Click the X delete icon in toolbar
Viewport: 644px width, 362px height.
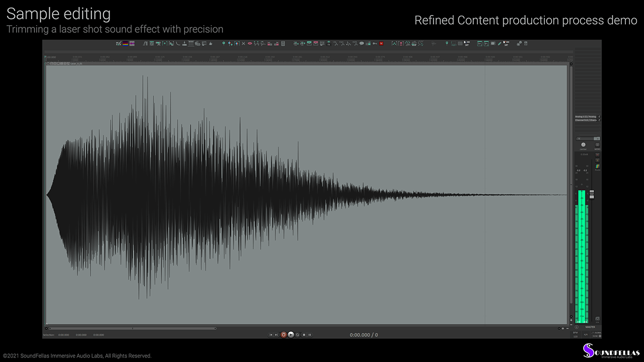tap(244, 44)
